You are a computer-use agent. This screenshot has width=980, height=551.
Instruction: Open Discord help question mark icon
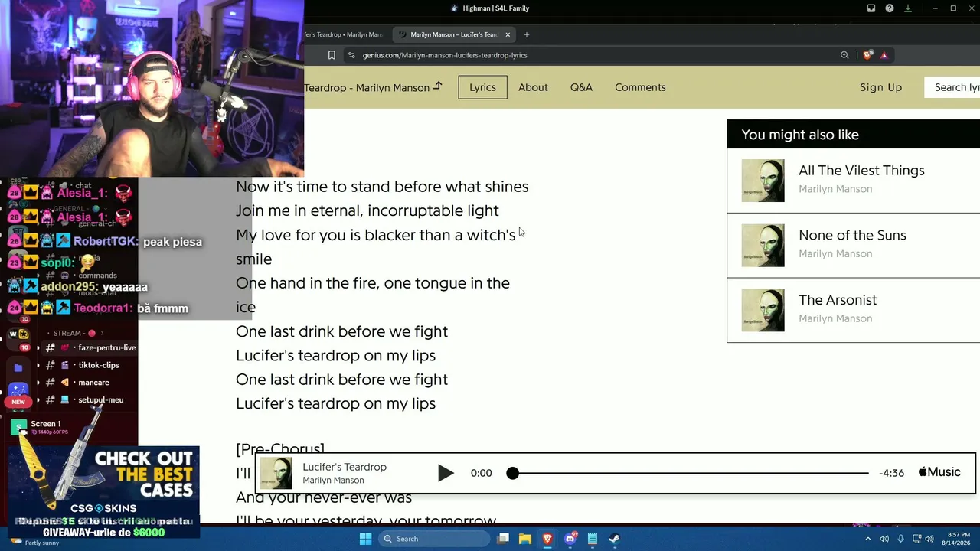click(890, 8)
